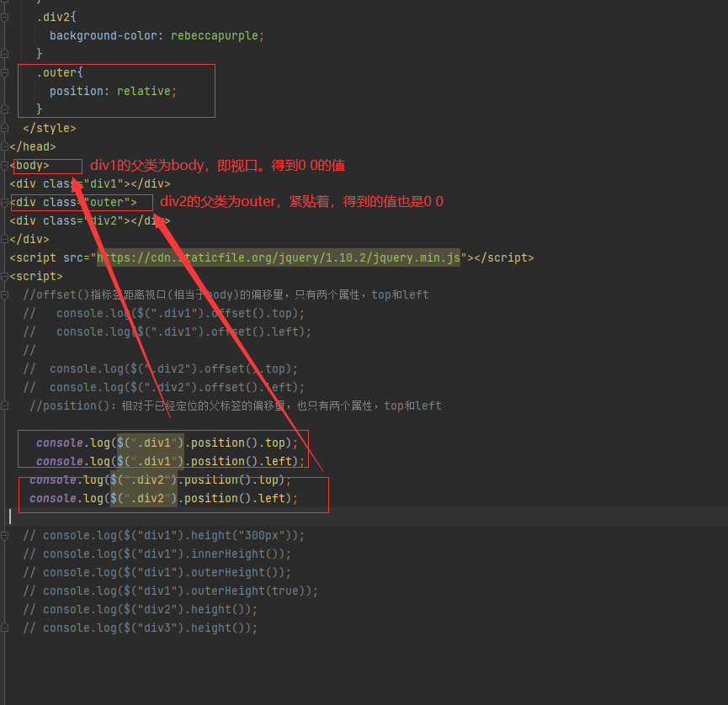
Task: Toggle fold marker at the closing head tag
Action: click(5, 146)
